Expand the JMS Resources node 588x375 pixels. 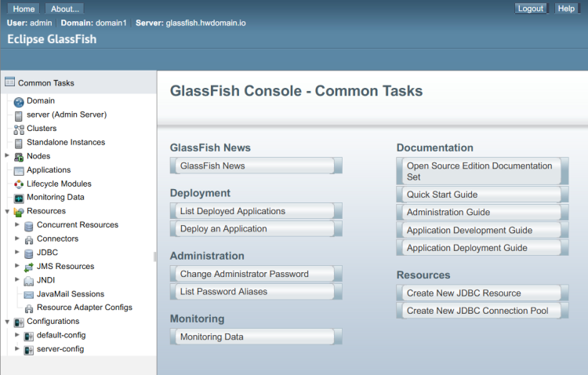click(x=17, y=266)
